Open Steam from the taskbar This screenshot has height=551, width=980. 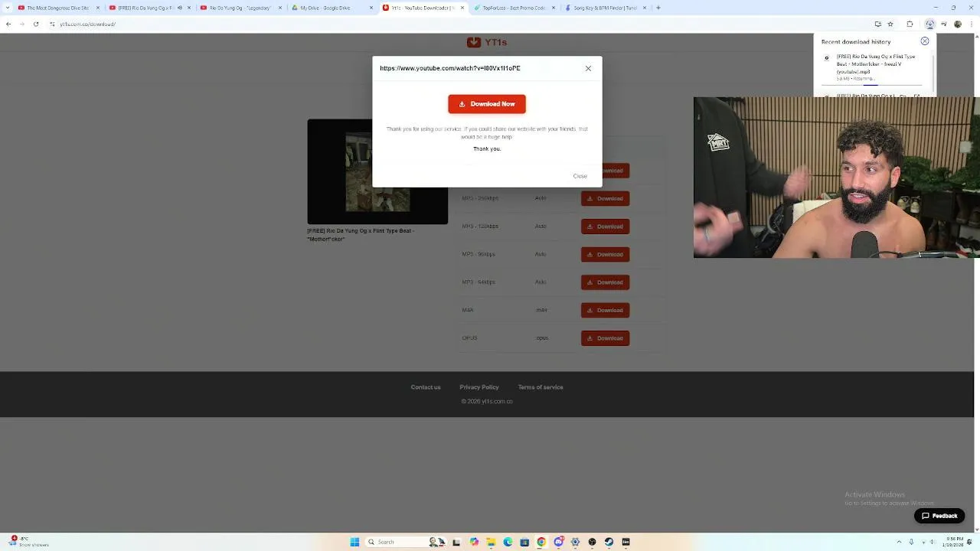[609, 542]
